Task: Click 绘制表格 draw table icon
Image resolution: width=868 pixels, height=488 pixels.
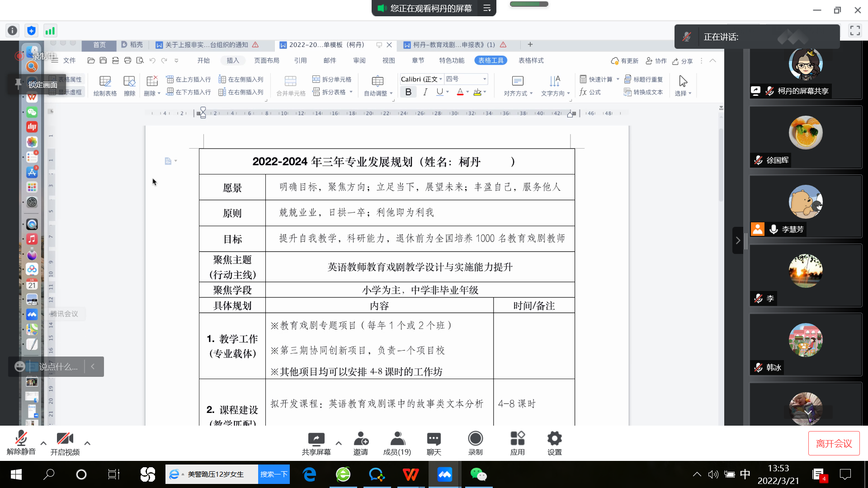Action: (105, 86)
